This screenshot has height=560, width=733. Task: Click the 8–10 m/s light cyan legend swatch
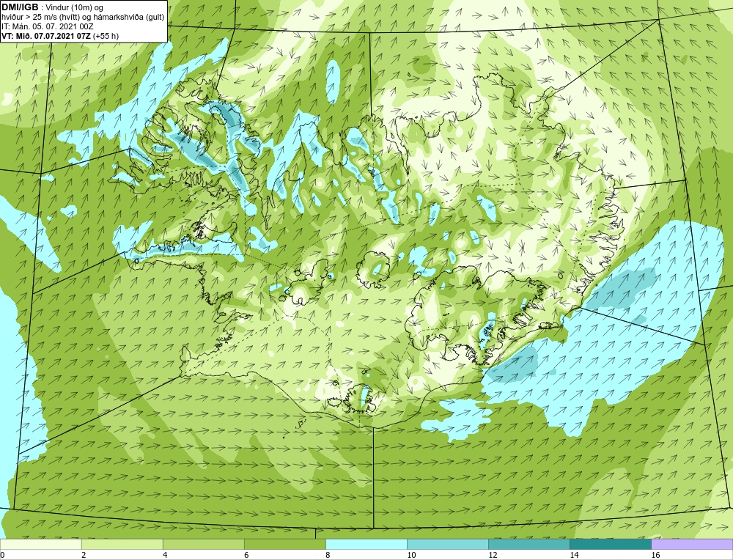(366, 544)
